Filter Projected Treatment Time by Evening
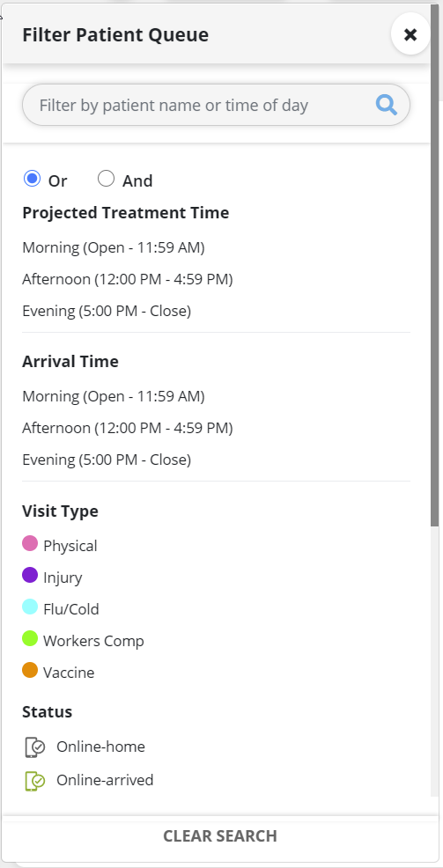 pyautogui.click(x=107, y=311)
